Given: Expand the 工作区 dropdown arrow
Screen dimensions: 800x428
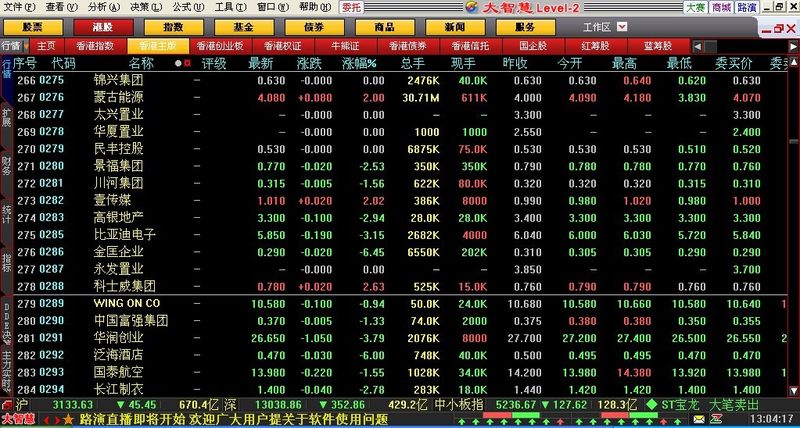Looking at the screenshot, I should click(621, 27).
